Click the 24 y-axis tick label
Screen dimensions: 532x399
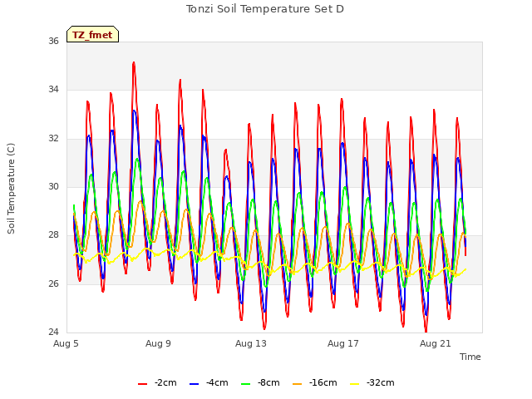point(53,332)
